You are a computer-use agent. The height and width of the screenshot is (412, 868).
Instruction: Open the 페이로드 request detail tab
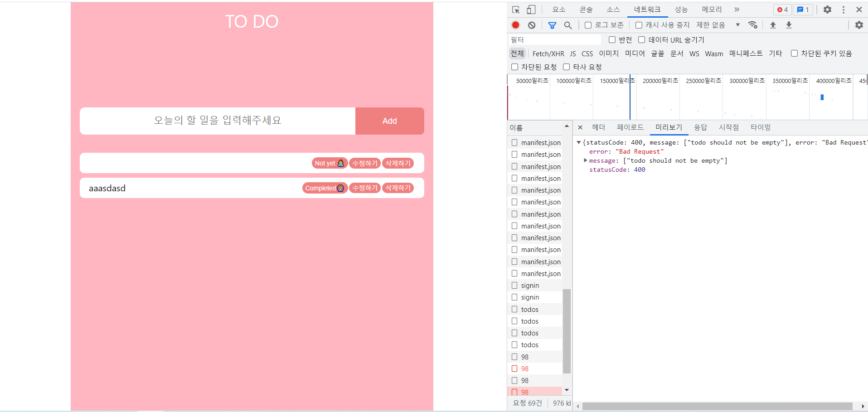630,127
